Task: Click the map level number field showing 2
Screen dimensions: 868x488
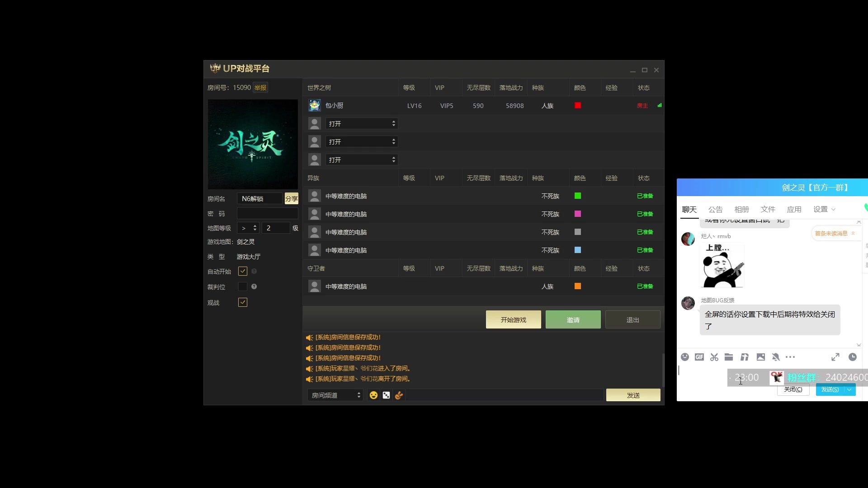Action: [276, 228]
